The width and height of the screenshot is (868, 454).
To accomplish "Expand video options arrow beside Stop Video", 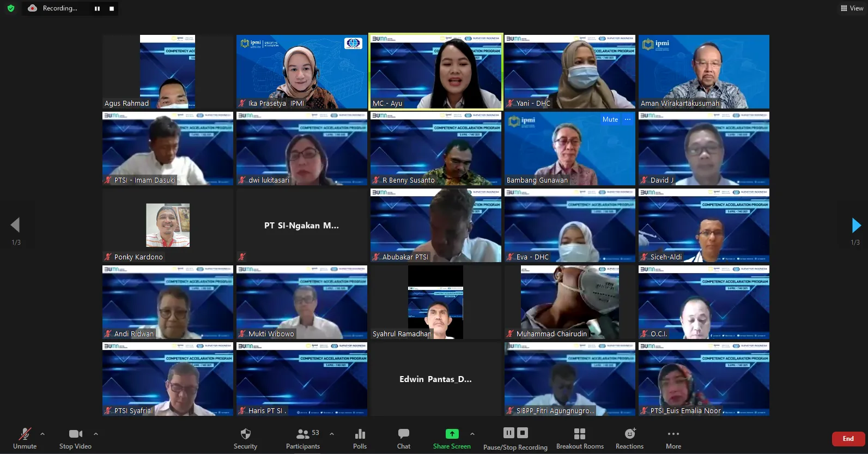I will tap(96, 434).
